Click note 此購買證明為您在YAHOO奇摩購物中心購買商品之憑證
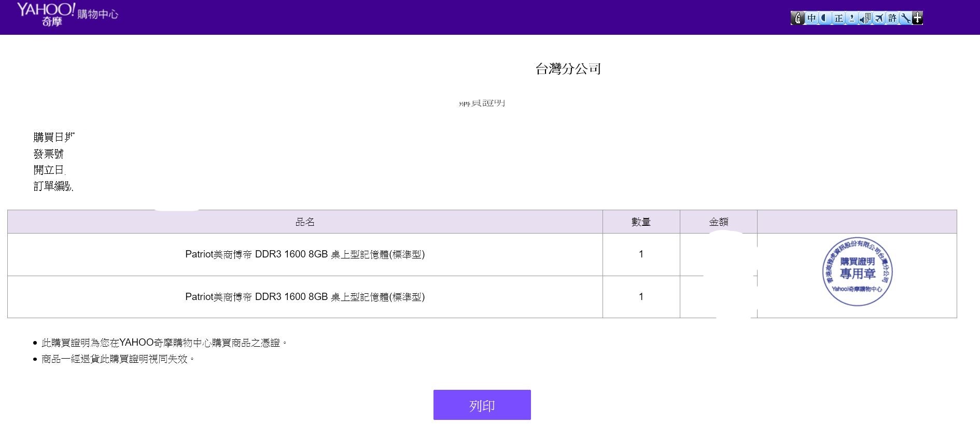Screen dimensions: 980x436 click(x=164, y=343)
